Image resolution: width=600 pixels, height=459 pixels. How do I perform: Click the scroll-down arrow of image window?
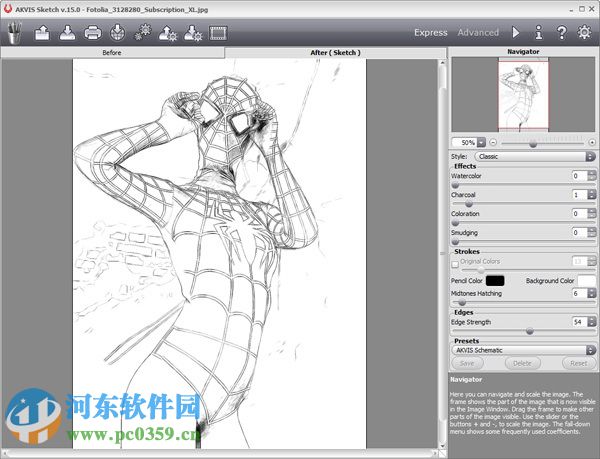click(x=442, y=446)
